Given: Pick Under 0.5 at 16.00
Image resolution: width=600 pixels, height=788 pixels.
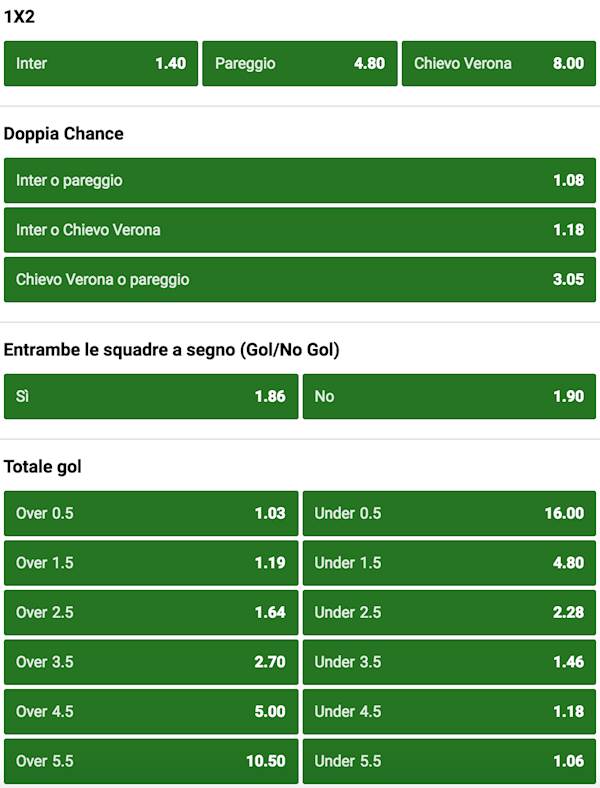Looking at the screenshot, I should (449, 514).
